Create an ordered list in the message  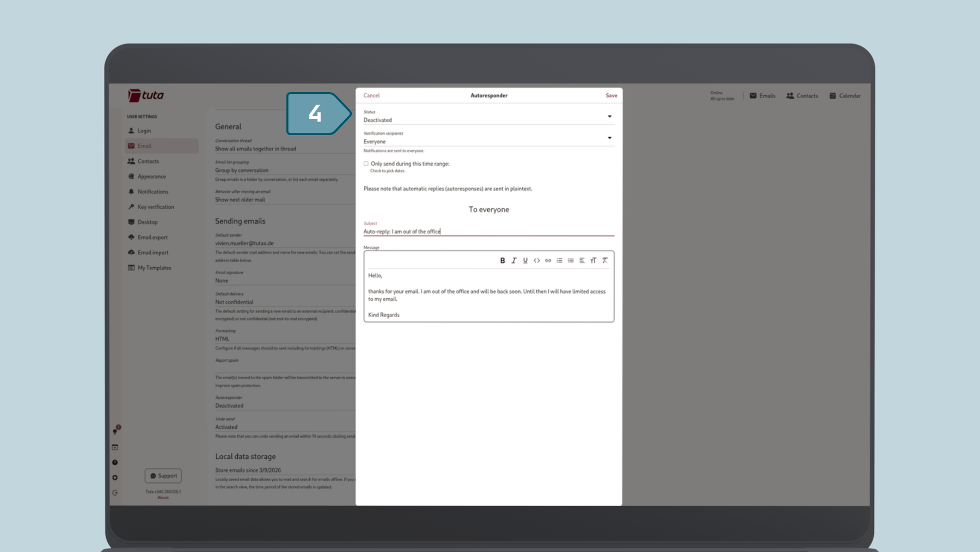tap(560, 260)
